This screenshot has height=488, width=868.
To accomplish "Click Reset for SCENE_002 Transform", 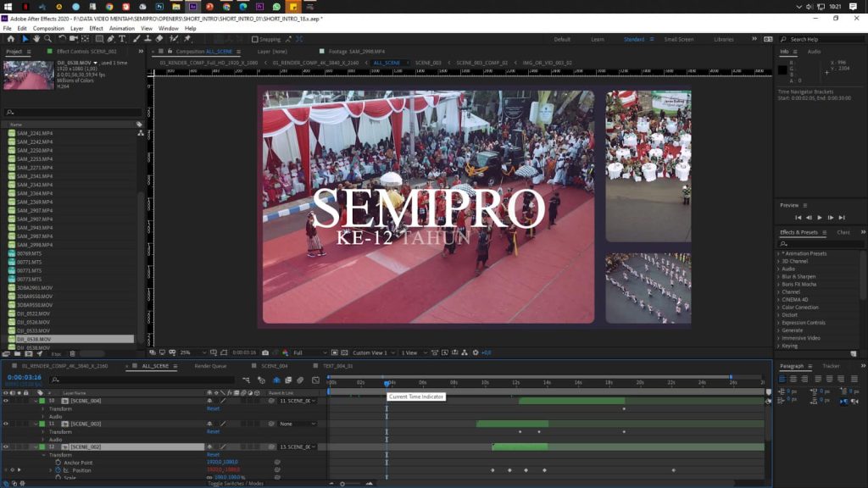I will [213, 455].
